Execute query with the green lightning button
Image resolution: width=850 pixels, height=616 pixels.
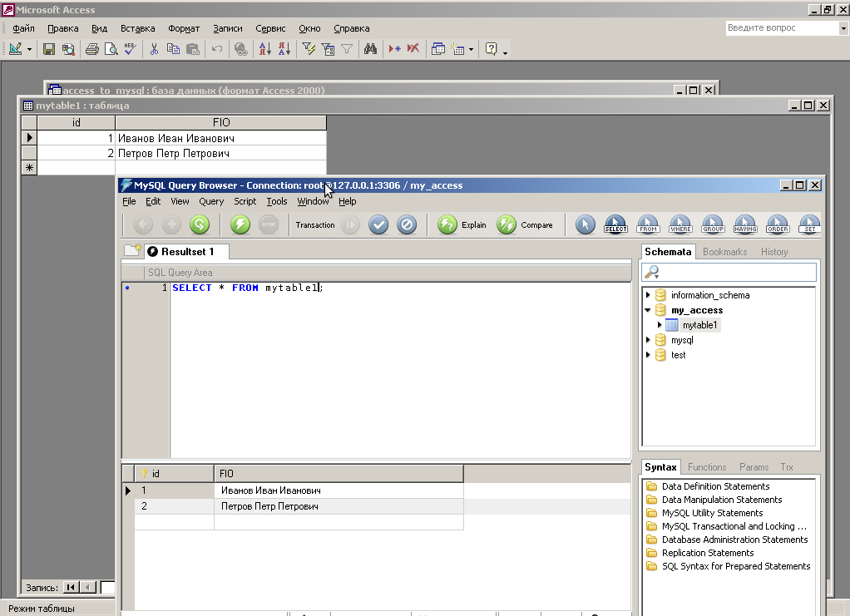[x=240, y=224]
